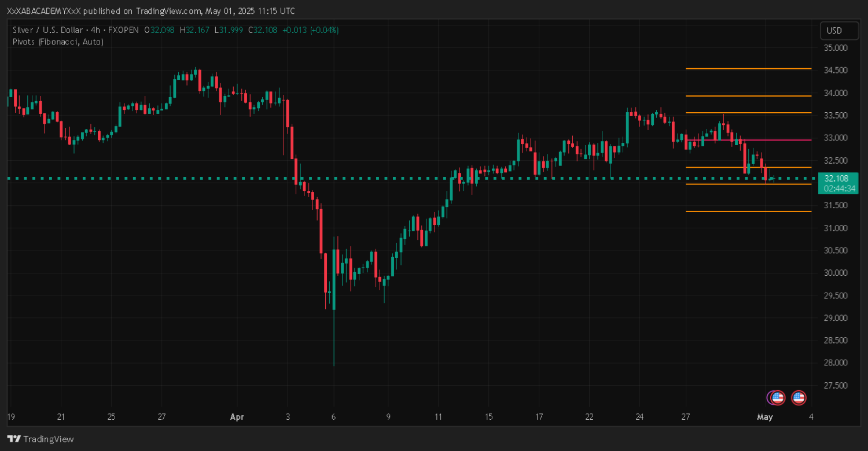This screenshot has height=451, width=868.
Task: Click the Apr label on the time axis
Action: (237, 417)
